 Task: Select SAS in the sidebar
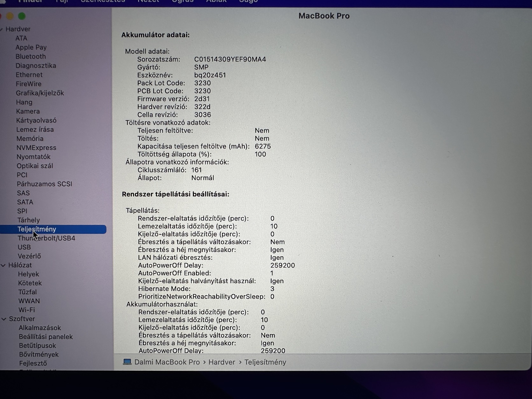[24, 193]
